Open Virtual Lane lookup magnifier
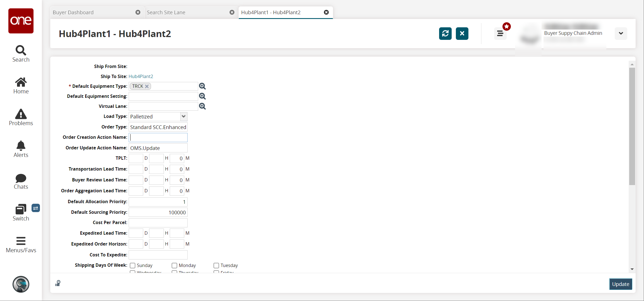Viewport: 644px width, 301px height. 202,106
